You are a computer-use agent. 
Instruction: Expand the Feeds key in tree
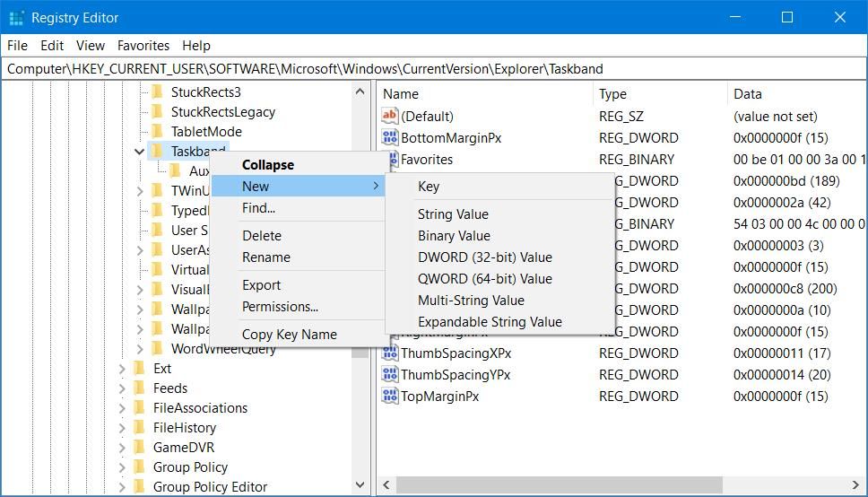point(122,388)
